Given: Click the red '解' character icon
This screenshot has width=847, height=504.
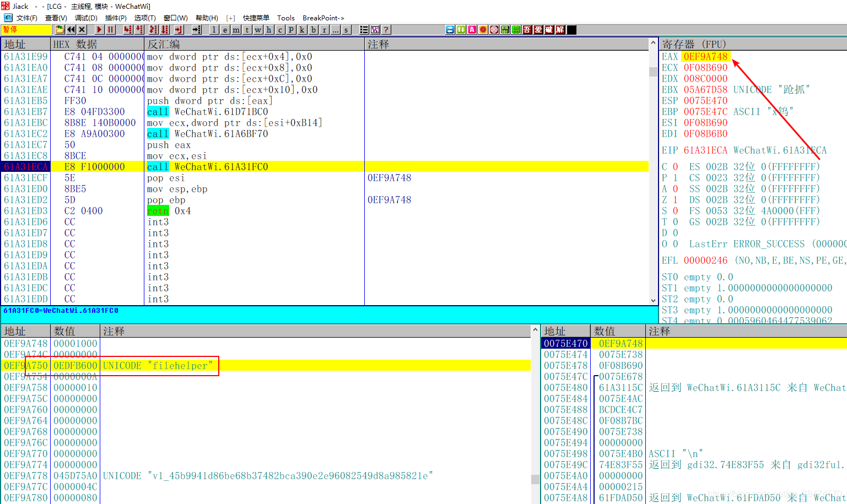Looking at the screenshot, I should (560, 30).
